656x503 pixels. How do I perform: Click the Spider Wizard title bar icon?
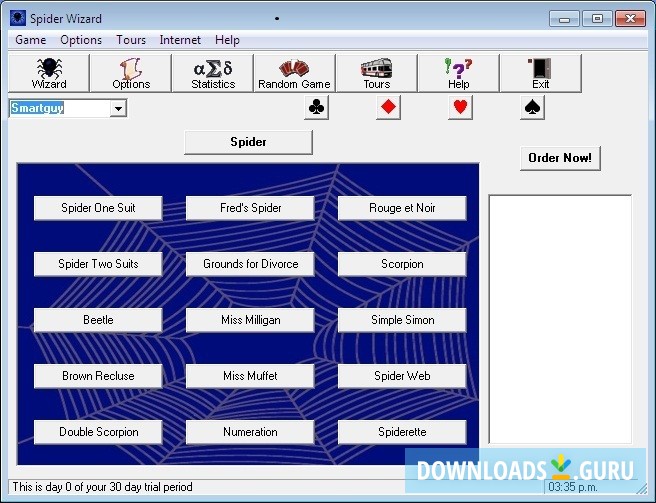[18, 18]
